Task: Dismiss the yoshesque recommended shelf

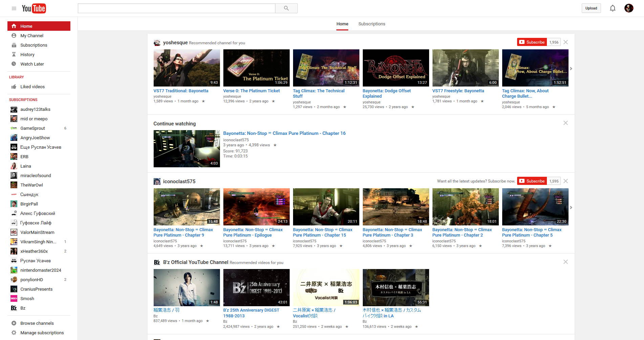Action: click(565, 42)
